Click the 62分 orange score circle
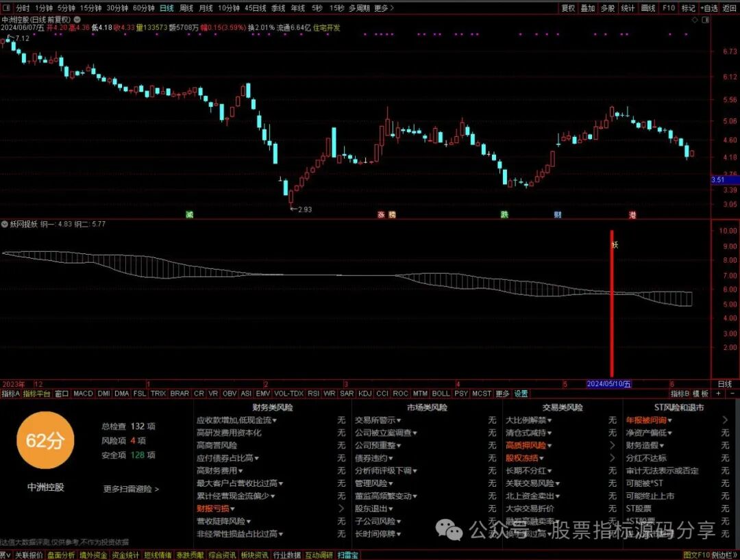The width and height of the screenshot is (740, 560). tap(45, 440)
